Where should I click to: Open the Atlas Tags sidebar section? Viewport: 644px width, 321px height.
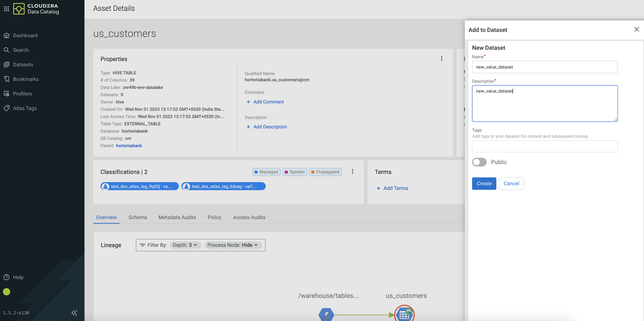[25, 108]
